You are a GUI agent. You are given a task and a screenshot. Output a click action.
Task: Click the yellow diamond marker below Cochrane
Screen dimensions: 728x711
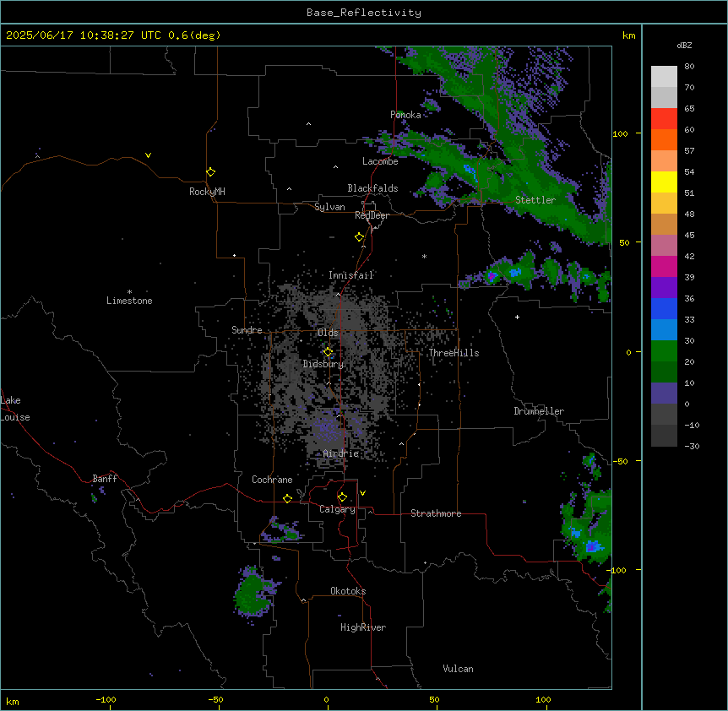[x=287, y=498]
